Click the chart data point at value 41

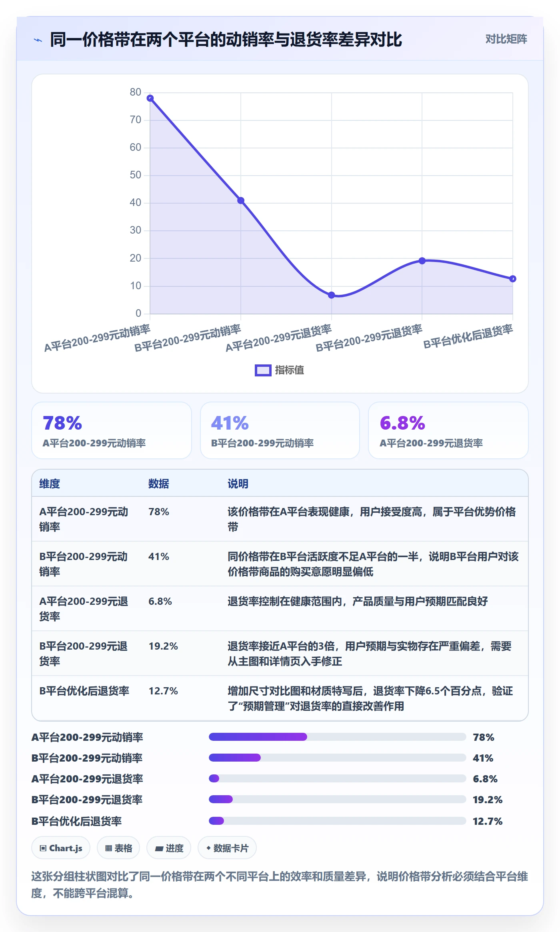point(241,200)
